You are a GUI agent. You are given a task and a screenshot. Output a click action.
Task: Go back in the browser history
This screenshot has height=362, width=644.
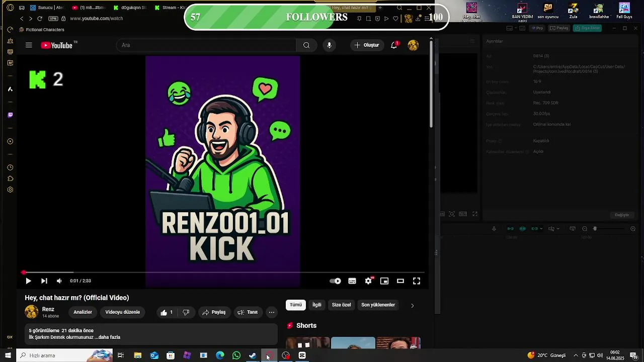tap(22, 19)
